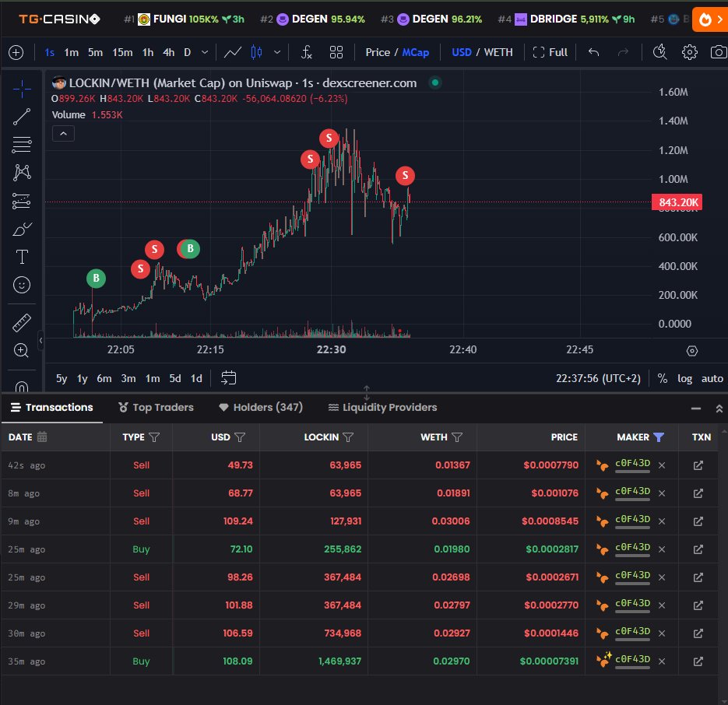Enable log scale mode

685,378
